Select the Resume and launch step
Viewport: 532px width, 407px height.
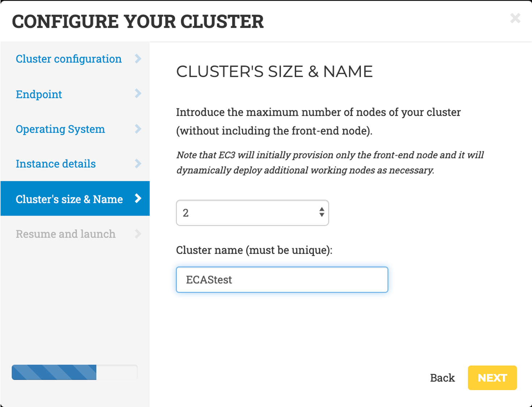[66, 234]
